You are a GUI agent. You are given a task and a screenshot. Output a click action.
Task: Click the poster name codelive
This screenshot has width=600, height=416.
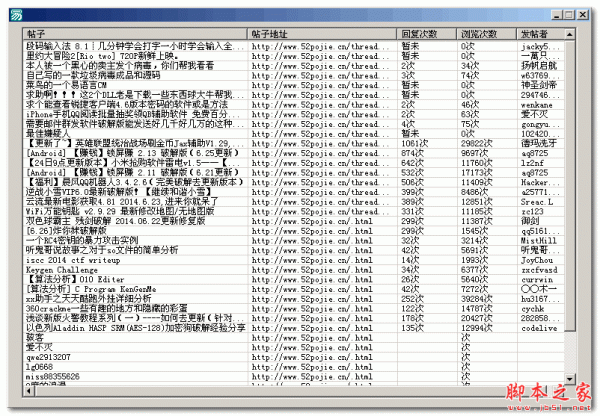pos(539,328)
